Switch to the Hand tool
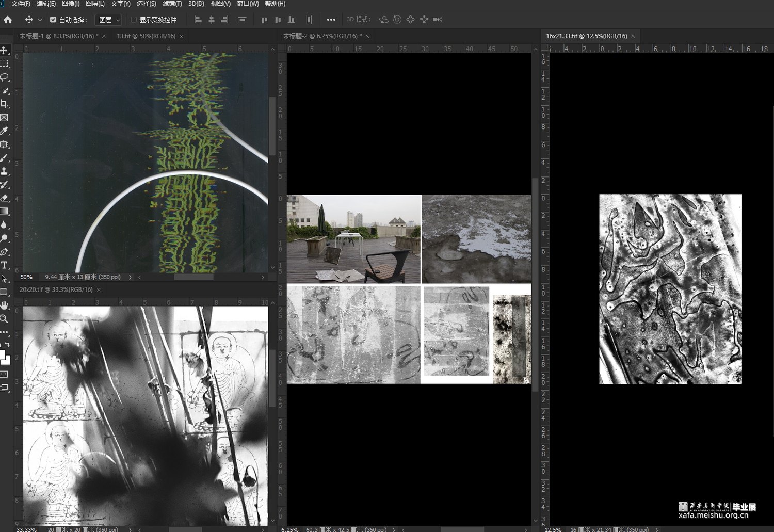Screen dimensions: 774x532 (5, 305)
